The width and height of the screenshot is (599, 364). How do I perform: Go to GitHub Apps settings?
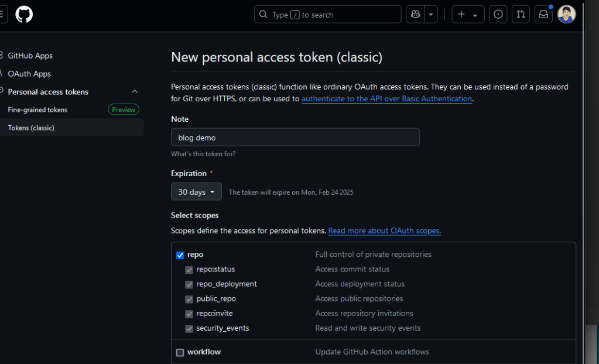click(x=30, y=56)
